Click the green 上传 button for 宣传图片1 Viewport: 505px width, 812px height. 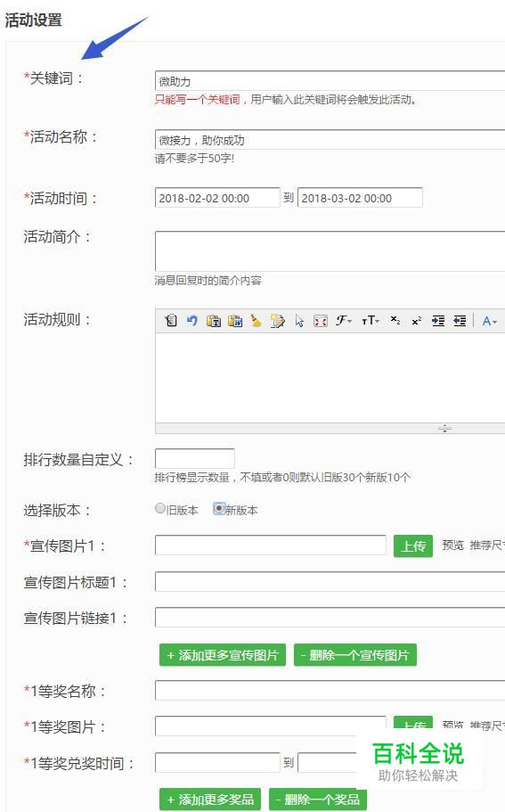tap(413, 545)
